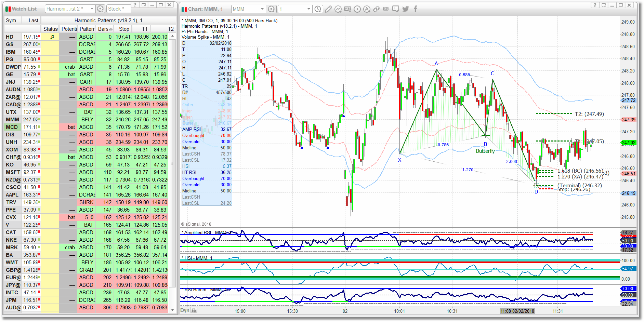Open the GET tools icon
This screenshot has width=644, height=322.
click(348, 9)
